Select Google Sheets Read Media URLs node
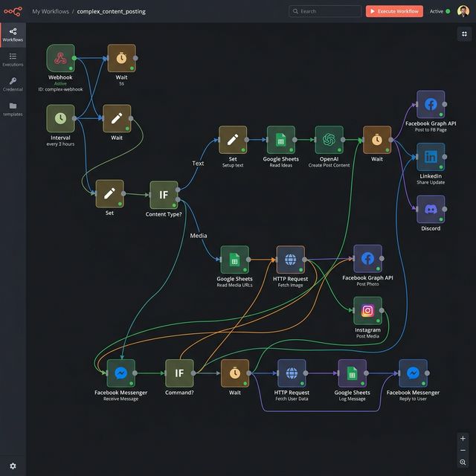Image resolution: width=476 pixels, height=476 pixels. (x=235, y=260)
